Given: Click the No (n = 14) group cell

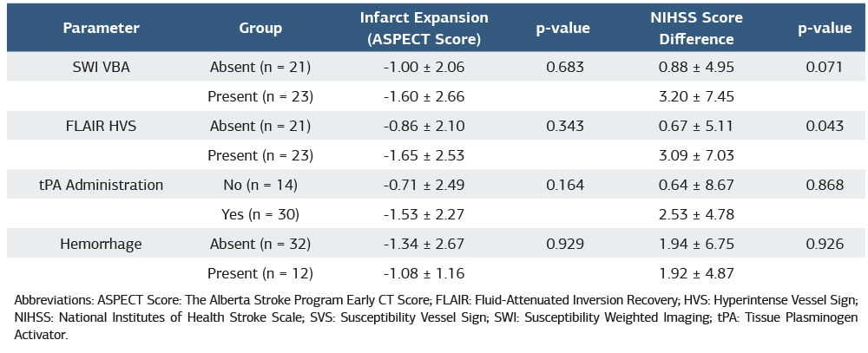Looking at the screenshot, I should coord(260,185).
